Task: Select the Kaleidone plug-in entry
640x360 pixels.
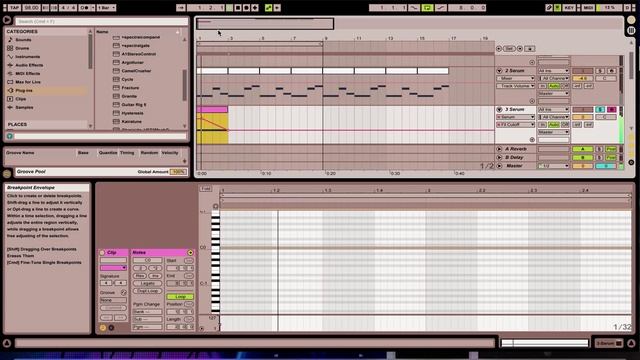Action: coord(131,122)
